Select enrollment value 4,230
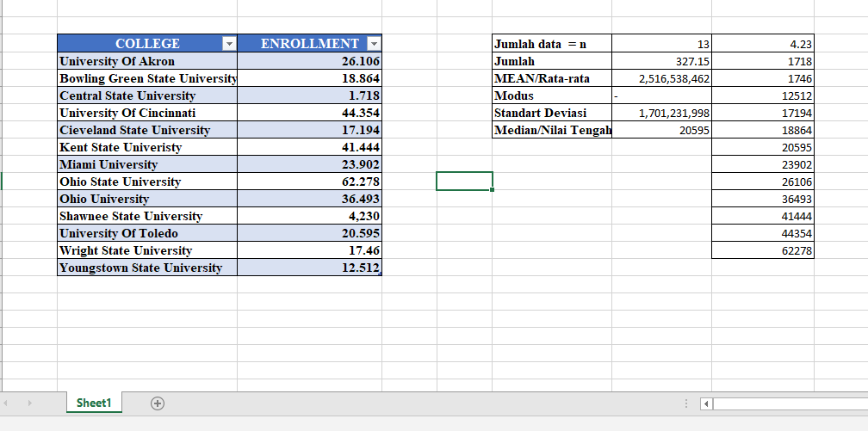The width and height of the screenshot is (868, 431). pos(309,215)
